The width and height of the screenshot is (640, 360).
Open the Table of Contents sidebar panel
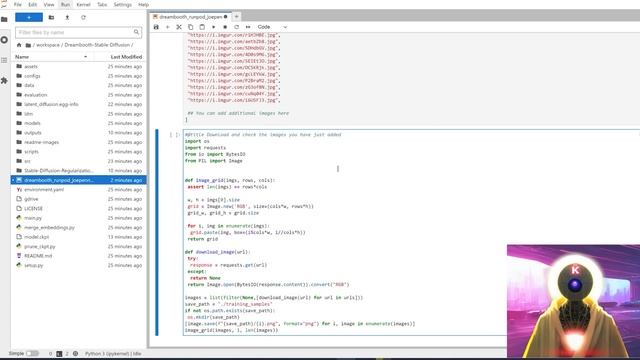(4, 60)
